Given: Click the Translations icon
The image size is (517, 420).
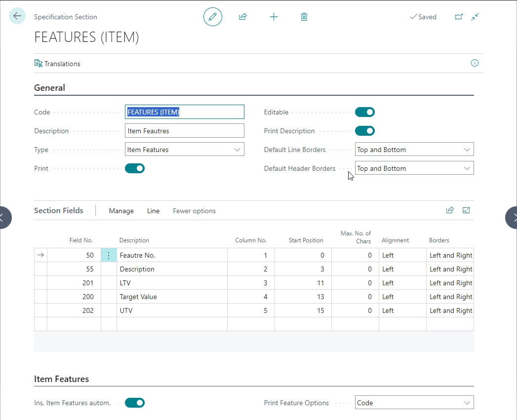Looking at the screenshot, I should 38,63.
